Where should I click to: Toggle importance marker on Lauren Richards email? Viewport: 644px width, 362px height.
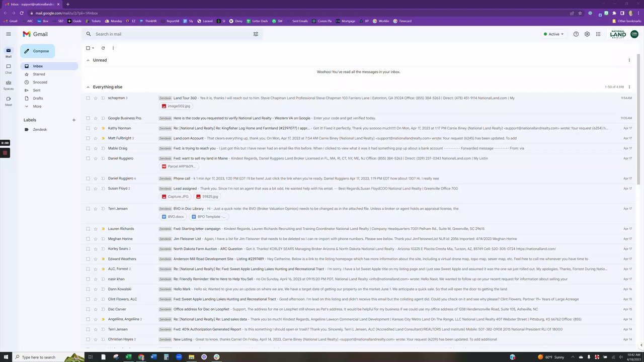coord(103,229)
